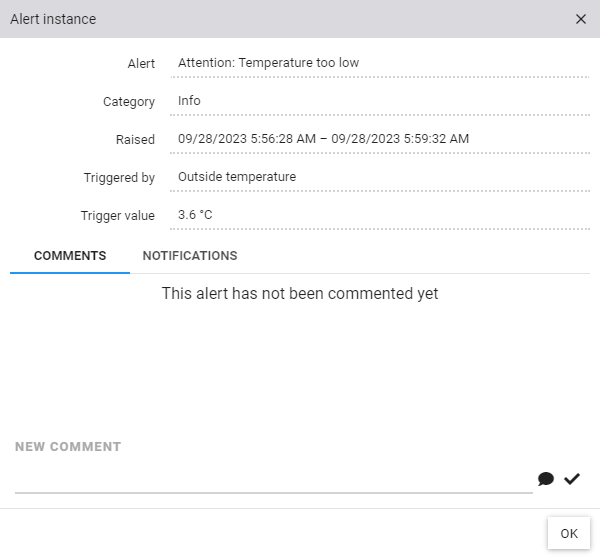Select the 'Category' field label
The image size is (600, 557).
coord(129,102)
